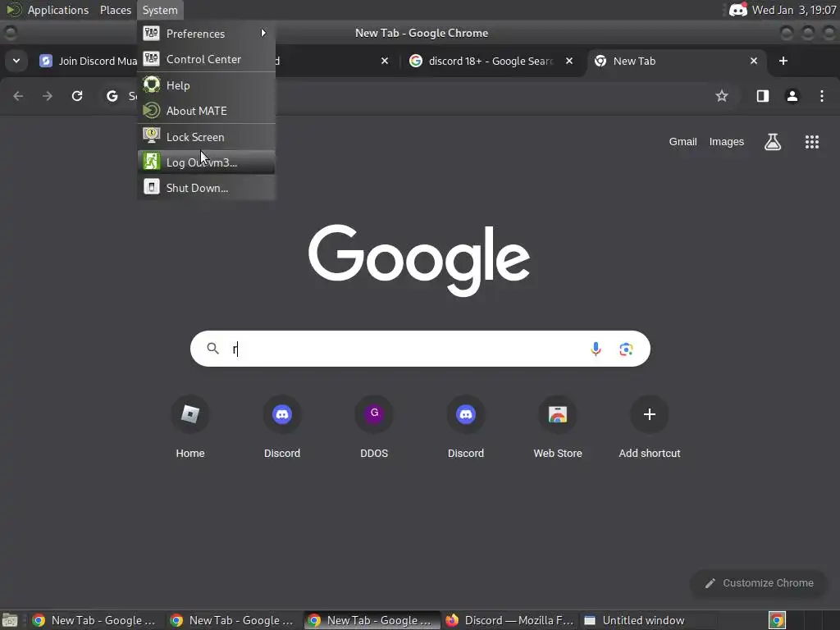Switch to active New Tab taskbar window
This screenshot has width=840, height=630.
tap(371, 620)
